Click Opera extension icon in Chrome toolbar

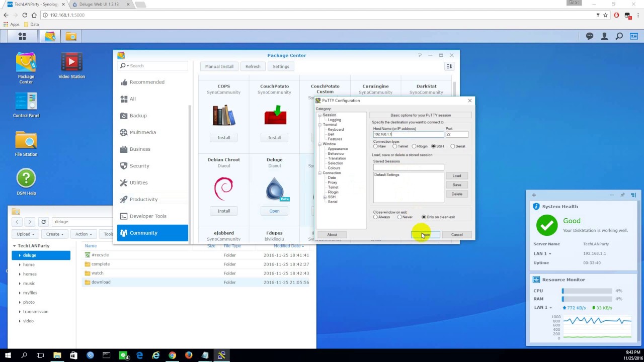[617, 15]
